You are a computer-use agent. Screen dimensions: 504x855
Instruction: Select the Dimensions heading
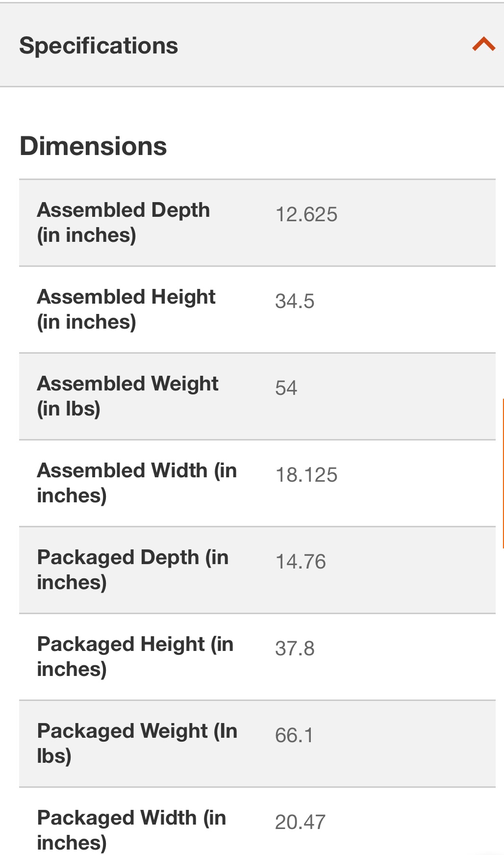point(93,146)
